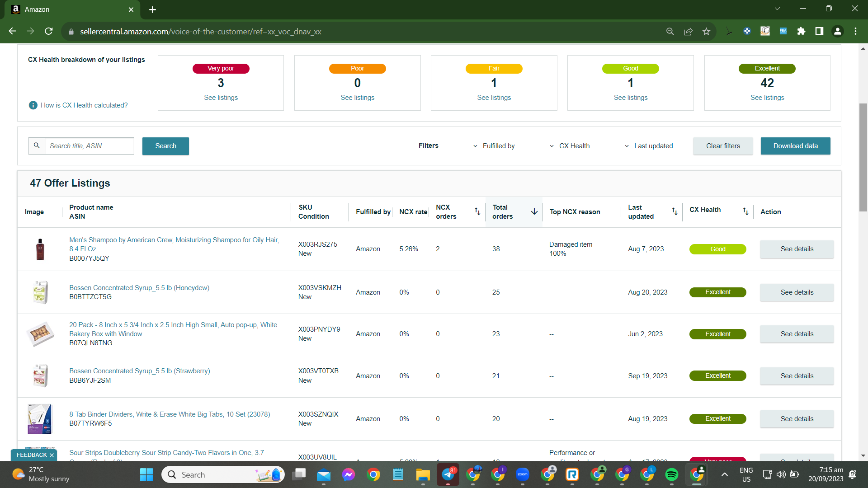Screen dimensions: 868x488
Task: Open the 8-Tab Binder Dividers listing
Action: coord(170,414)
